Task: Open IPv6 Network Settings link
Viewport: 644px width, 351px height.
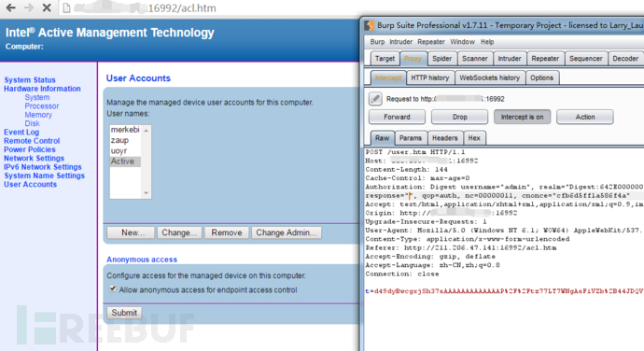Action: [43, 166]
